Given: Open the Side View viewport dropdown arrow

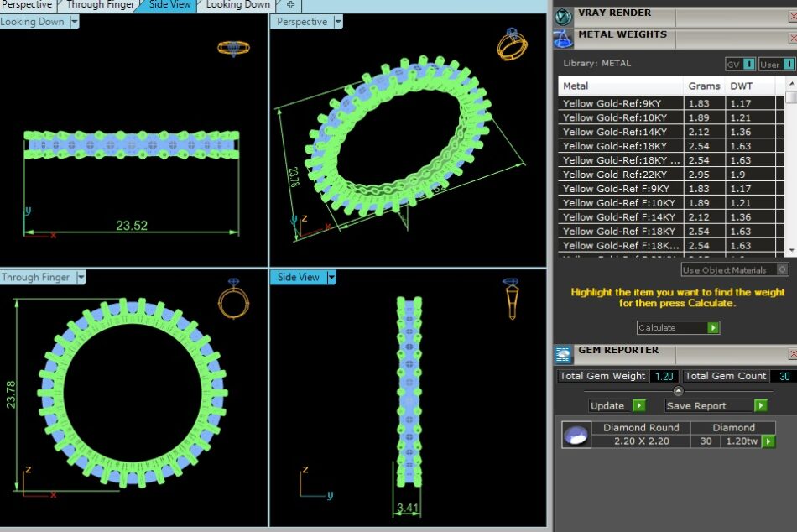Looking at the screenshot, I should (331, 277).
